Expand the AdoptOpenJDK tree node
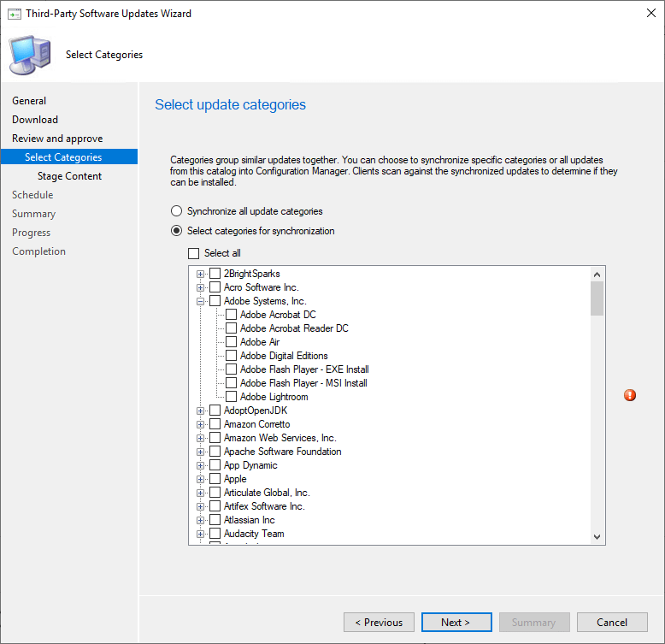665x644 pixels. (x=200, y=411)
